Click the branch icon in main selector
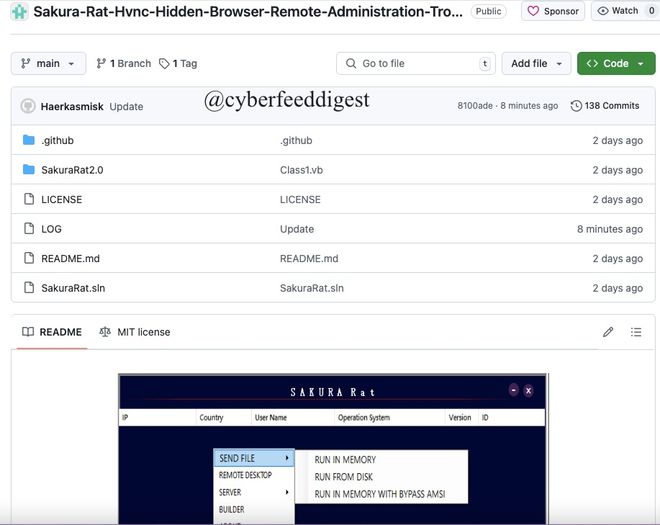Image resolution: width=660 pixels, height=525 pixels. click(26, 64)
